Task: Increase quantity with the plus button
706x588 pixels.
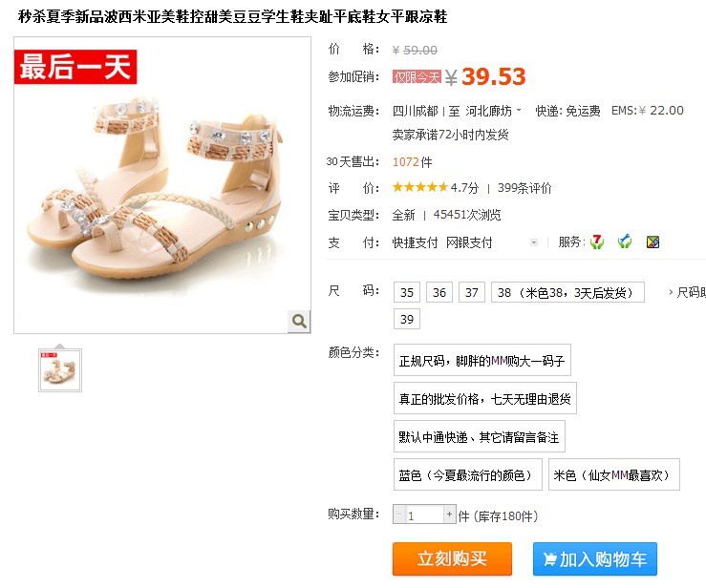Action: (449, 514)
